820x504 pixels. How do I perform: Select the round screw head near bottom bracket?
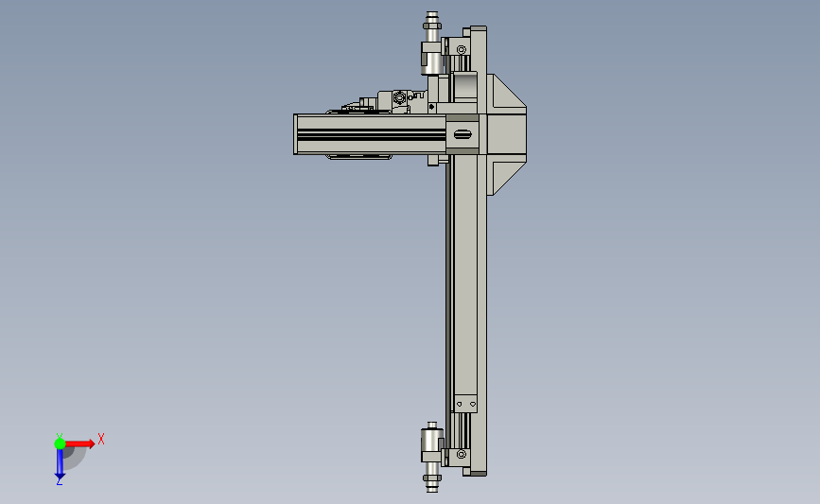(x=462, y=454)
